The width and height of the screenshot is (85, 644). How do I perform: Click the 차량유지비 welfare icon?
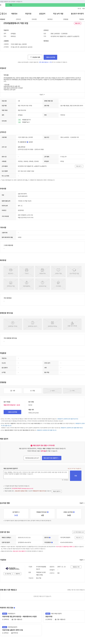42,271
